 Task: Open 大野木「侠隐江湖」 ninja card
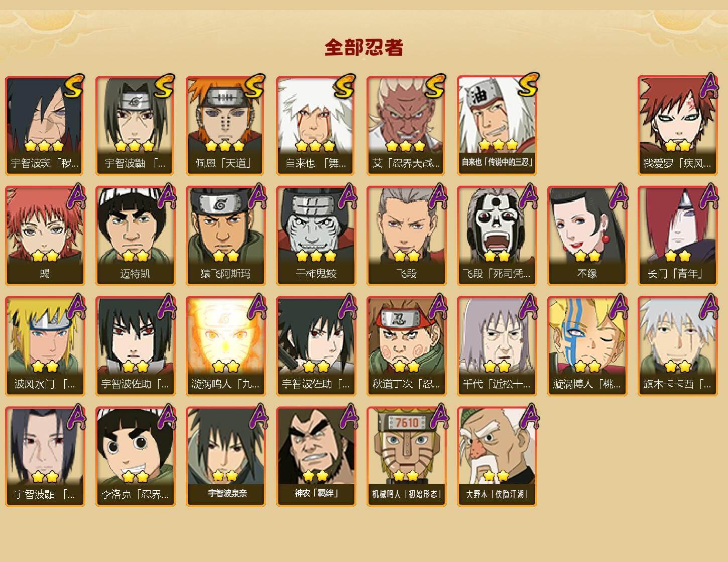pos(497,457)
